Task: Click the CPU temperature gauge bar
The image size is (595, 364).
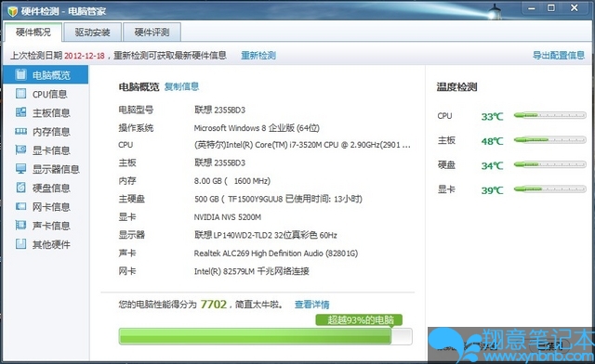Action: tap(549, 115)
